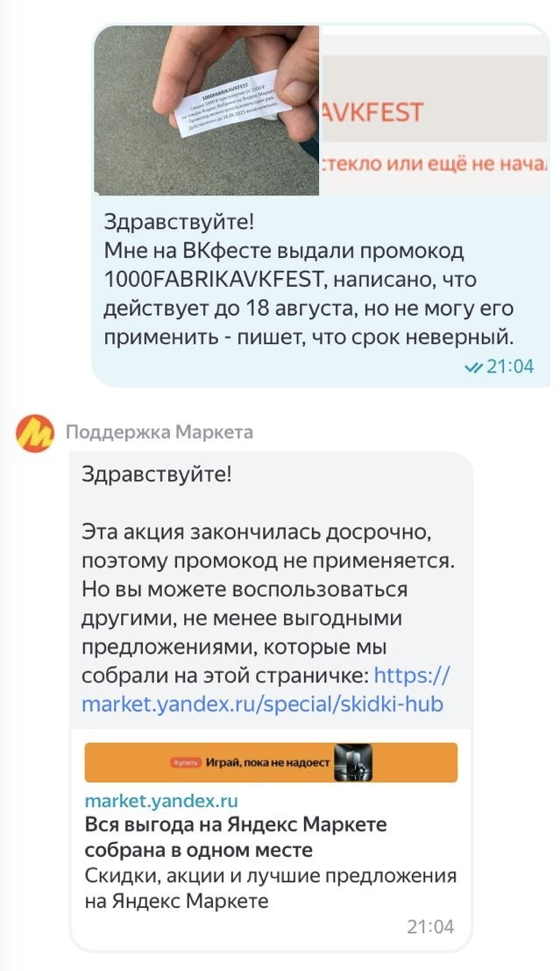Click the 21:04 timestamp on the sent message

(x=510, y=368)
